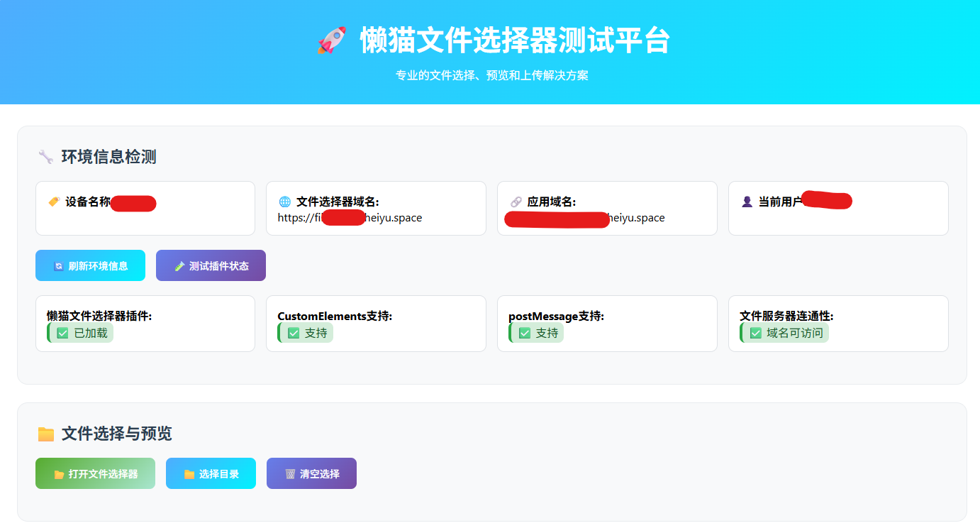Click the 当前用户 label
Image resolution: width=980 pixels, height=528 pixels.
[780, 202]
